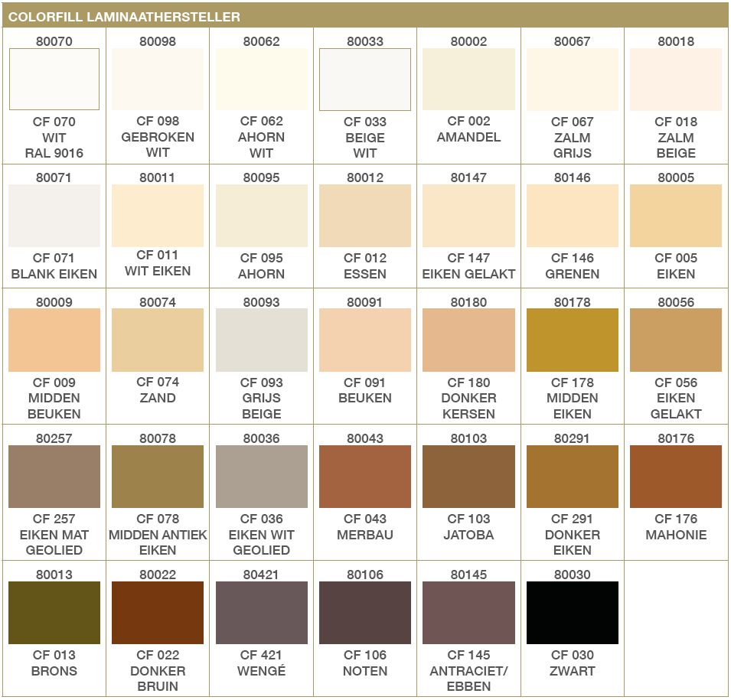The height and width of the screenshot is (700, 731).
Task: Click article number 80033
Action: click(x=365, y=41)
